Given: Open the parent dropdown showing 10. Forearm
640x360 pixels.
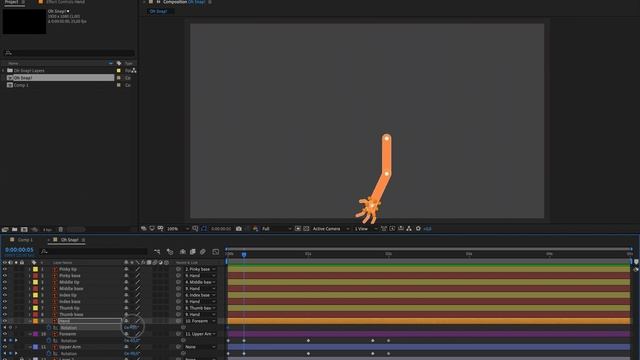Looking at the screenshot, I should [200, 321].
